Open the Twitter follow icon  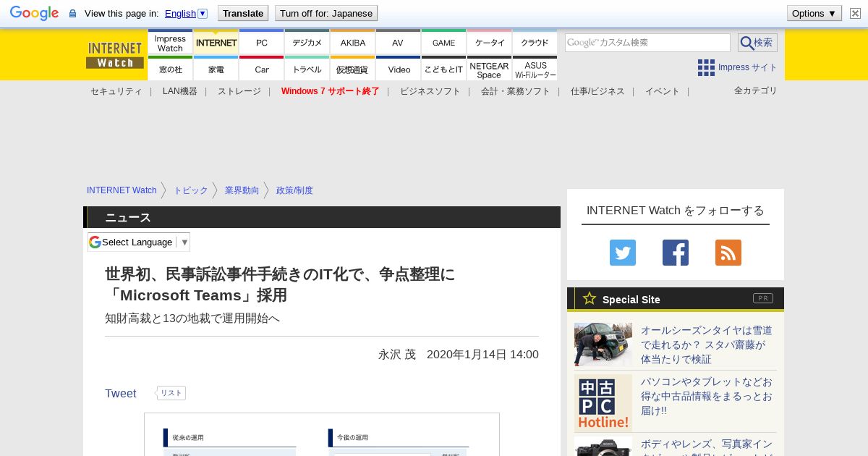pyautogui.click(x=623, y=253)
